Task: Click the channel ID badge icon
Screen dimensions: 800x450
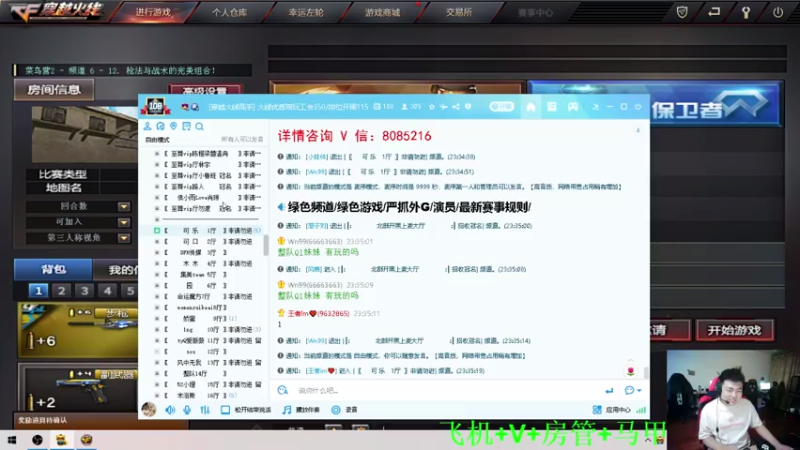Action: point(377,107)
